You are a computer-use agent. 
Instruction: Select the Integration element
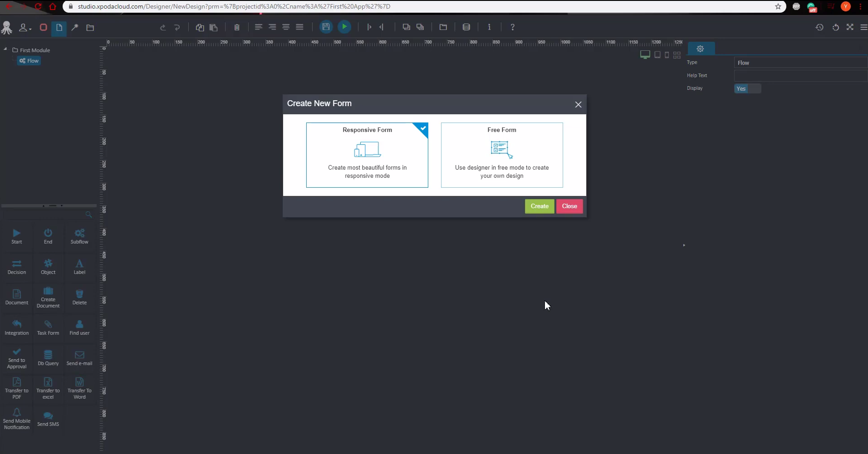click(x=17, y=327)
